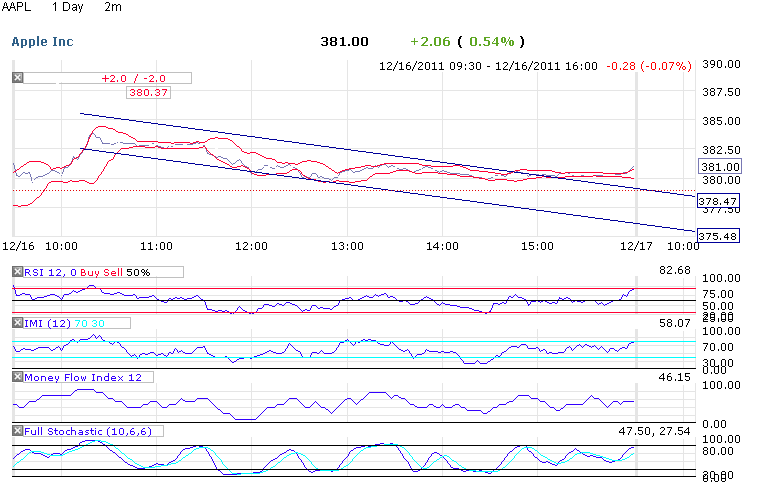
Task: Click the 387.50 price axis label
Action: [721, 92]
